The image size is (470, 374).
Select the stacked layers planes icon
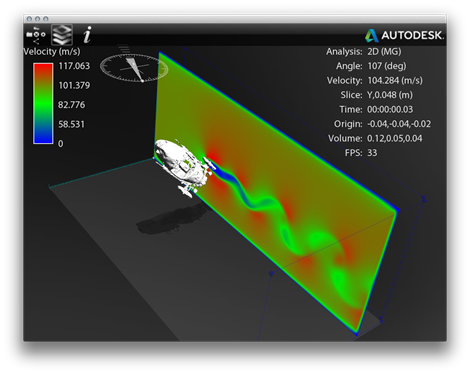62,35
